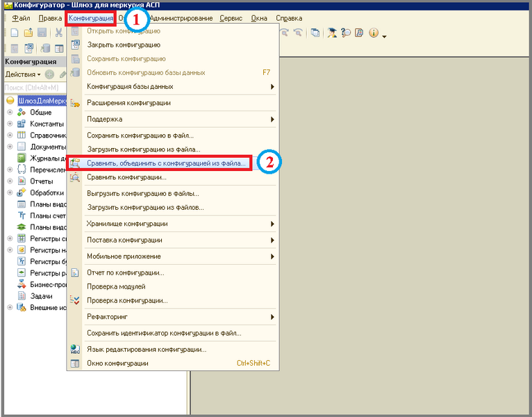This screenshot has width=532, height=417.
Task: Open the Хранилище конфигурации submenu
Action: [x=173, y=224]
